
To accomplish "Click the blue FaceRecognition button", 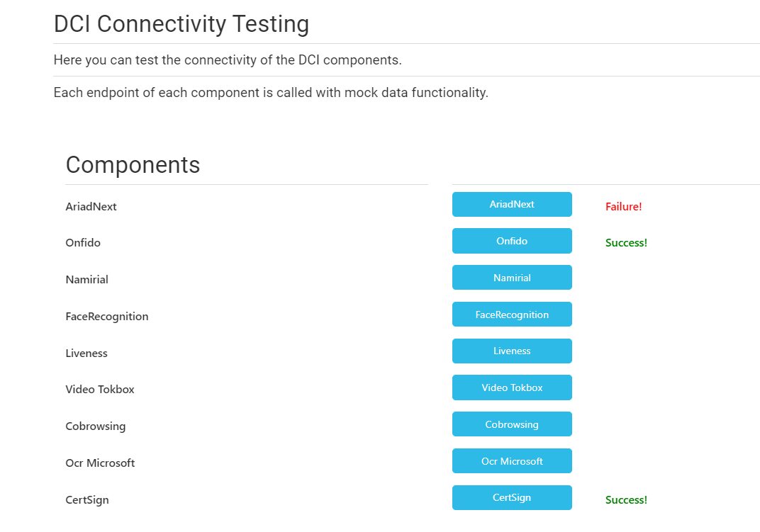I will (x=512, y=315).
